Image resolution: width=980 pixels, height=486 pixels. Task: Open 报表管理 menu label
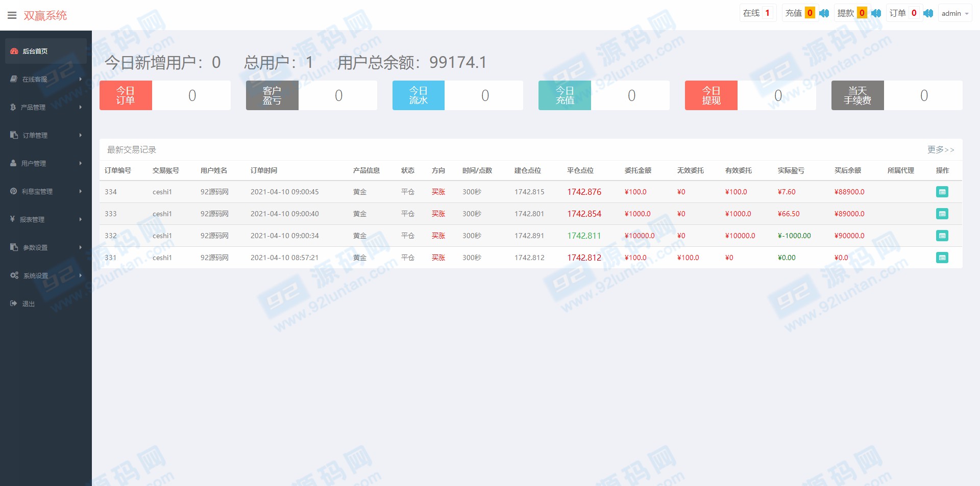[x=32, y=219]
